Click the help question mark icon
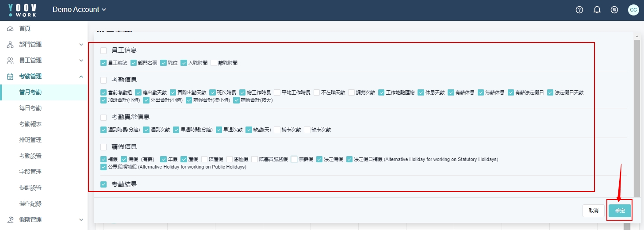Screen dimensions: 644x230 579,10
